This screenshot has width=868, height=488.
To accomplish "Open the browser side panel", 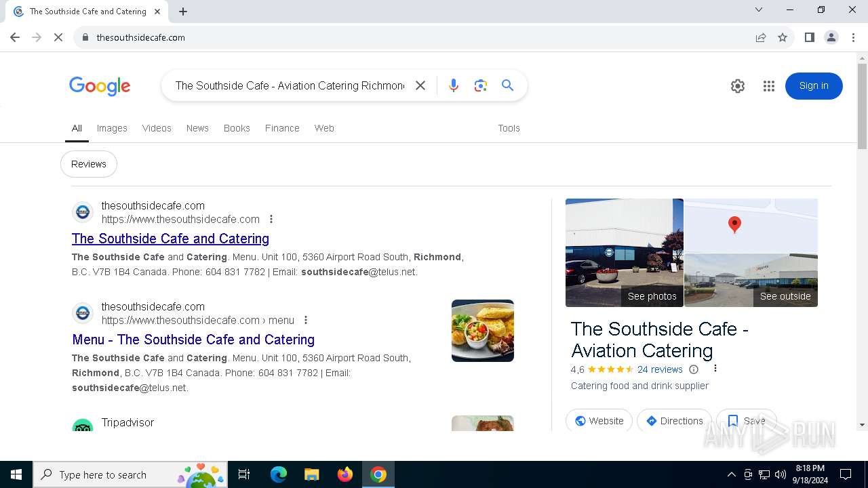I will pyautogui.click(x=809, y=37).
